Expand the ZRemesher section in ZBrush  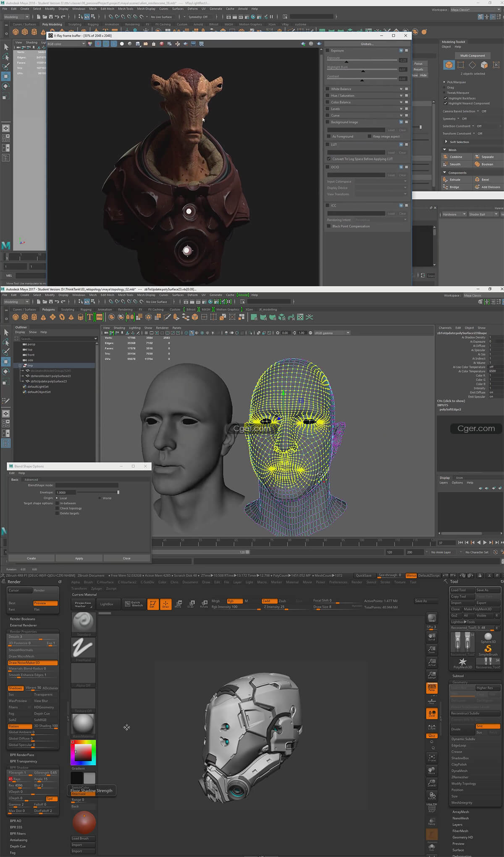tap(460, 777)
